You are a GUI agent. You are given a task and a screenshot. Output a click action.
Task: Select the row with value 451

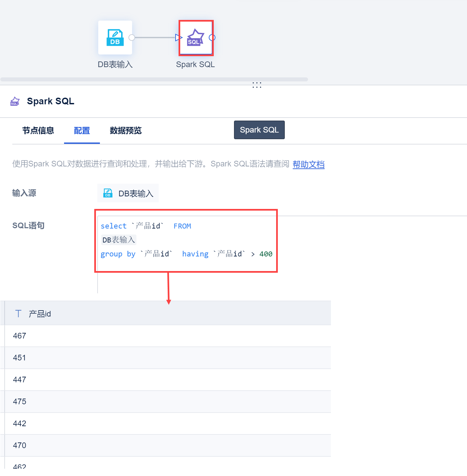click(x=168, y=358)
